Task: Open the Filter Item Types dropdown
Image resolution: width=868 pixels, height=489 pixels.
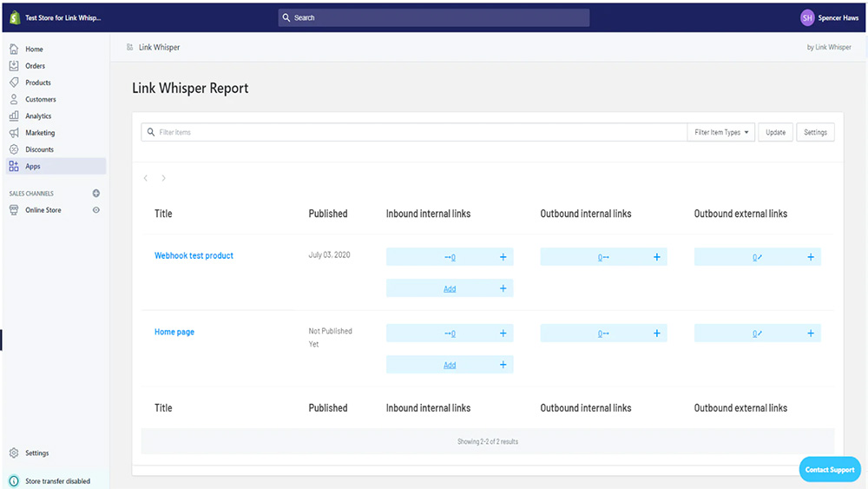Action: (721, 132)
